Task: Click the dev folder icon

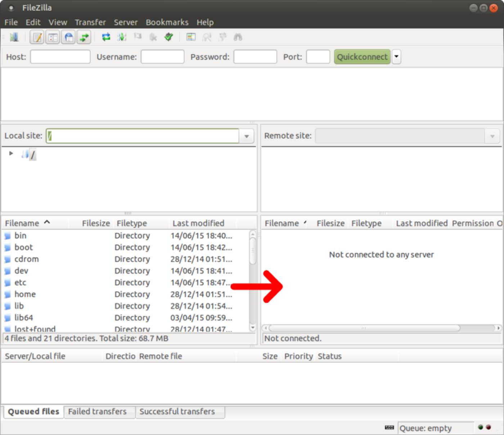Action: pos(8,271)
